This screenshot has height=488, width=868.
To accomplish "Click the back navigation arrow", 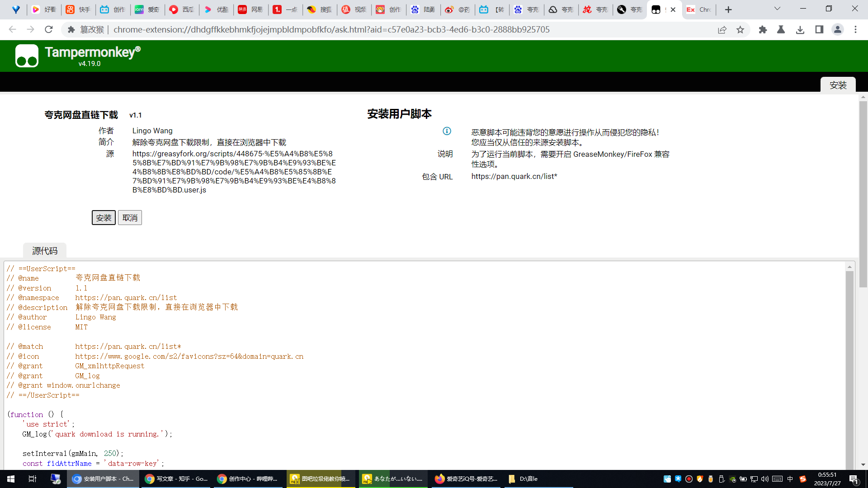I will coord(12,29).
